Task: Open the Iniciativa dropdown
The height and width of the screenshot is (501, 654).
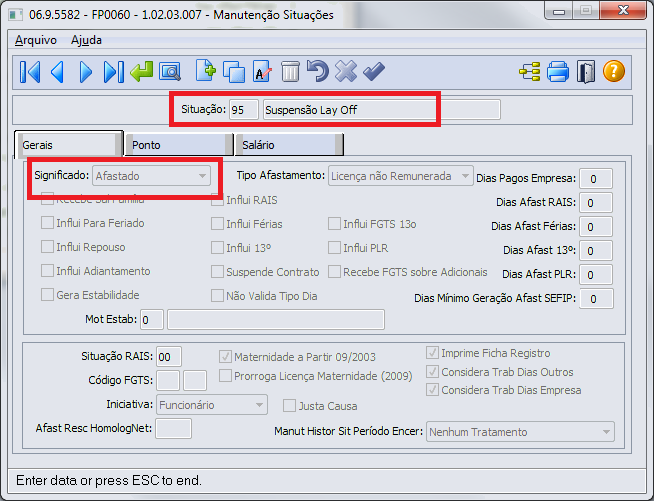Action: click(x=212, y=405)
